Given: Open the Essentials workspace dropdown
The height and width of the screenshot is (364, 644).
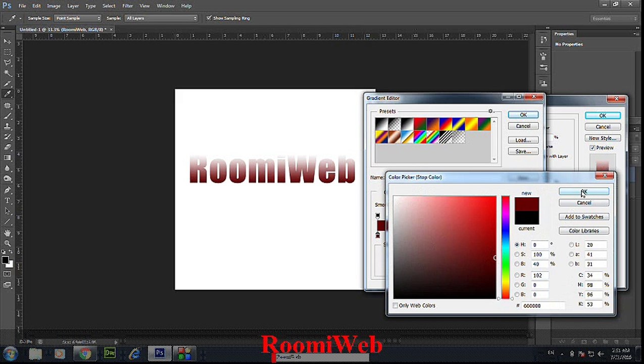Looking at the screenshot, I should click(x=614, y=19).
